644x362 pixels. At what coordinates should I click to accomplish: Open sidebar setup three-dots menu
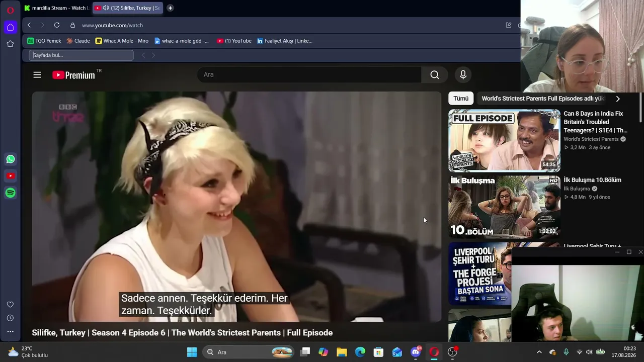(x=10, y=331)
